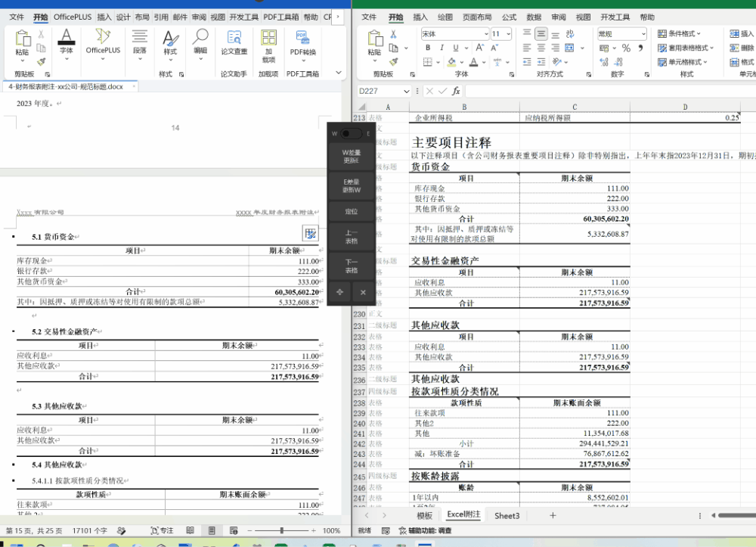The width and height of the screenshot is (756, 547).
Task: Click 上一表格 button on floating panel
Action: click(x=351, y=237)
